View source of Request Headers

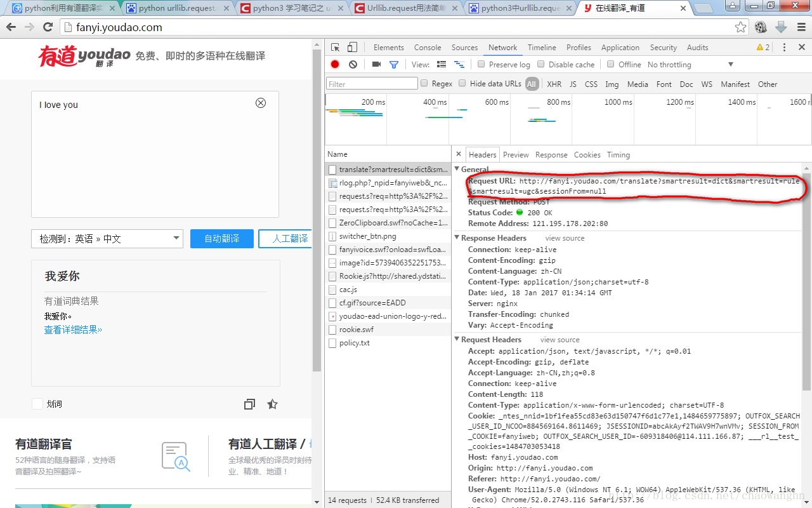(560, 340)
